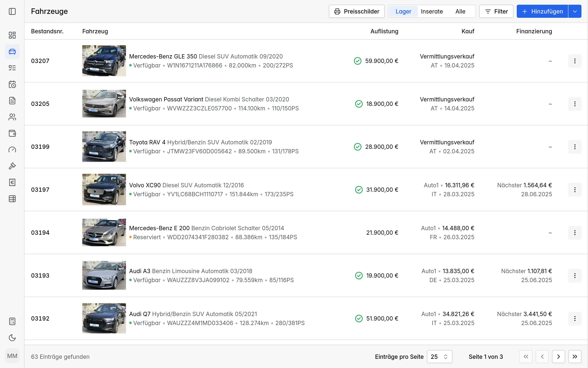
Task: Click the Audi Q7 photo
Action: click(x=104, y=318)
